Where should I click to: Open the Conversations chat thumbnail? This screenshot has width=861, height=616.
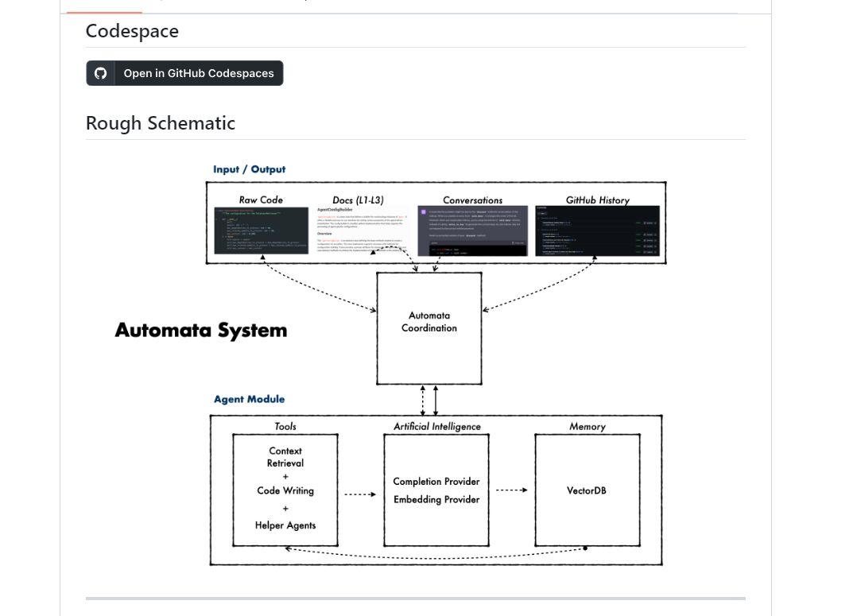coord(473,231)
